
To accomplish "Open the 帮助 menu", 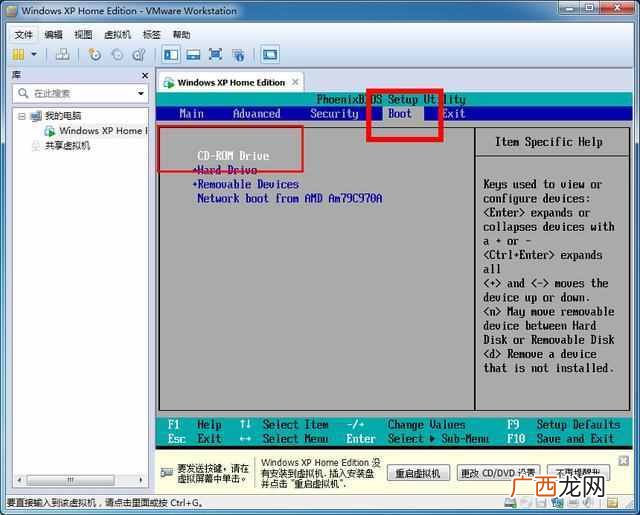I will (182, 35).
